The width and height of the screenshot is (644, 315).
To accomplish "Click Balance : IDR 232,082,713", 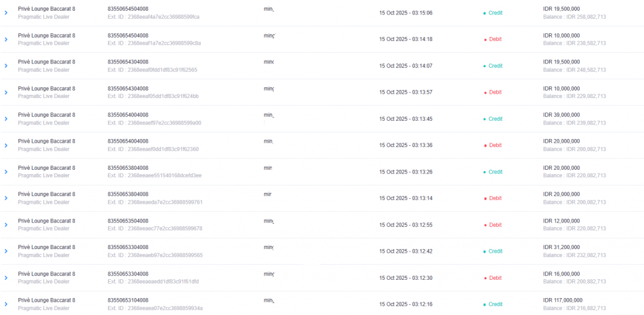I will point(574,255).
